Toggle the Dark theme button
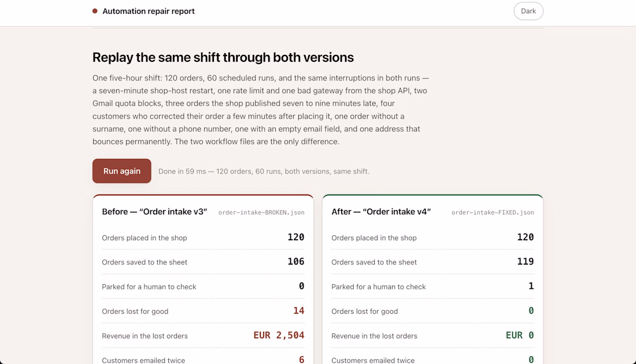The image size is (636, 364). tap(528, 11)
